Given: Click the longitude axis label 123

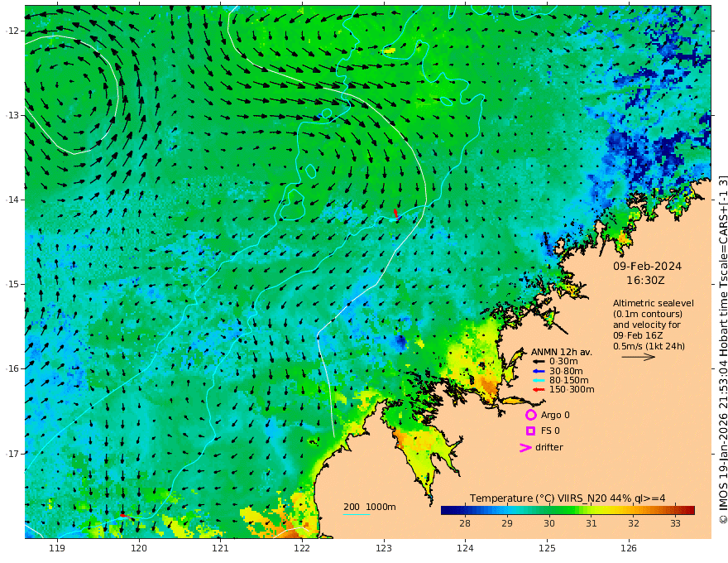Looking at the screenshot, I should pyautogui.click(x=384, y=549).
